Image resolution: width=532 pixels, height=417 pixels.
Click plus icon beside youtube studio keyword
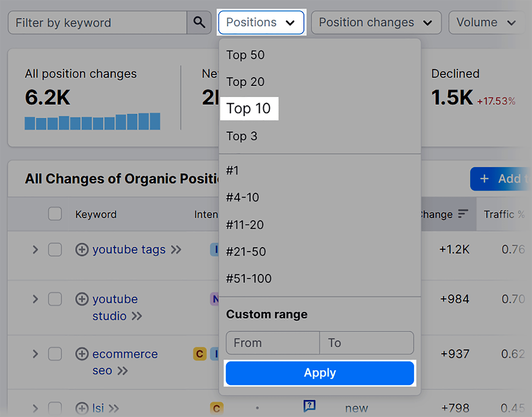pyautogui.click(x=82, y=299)
